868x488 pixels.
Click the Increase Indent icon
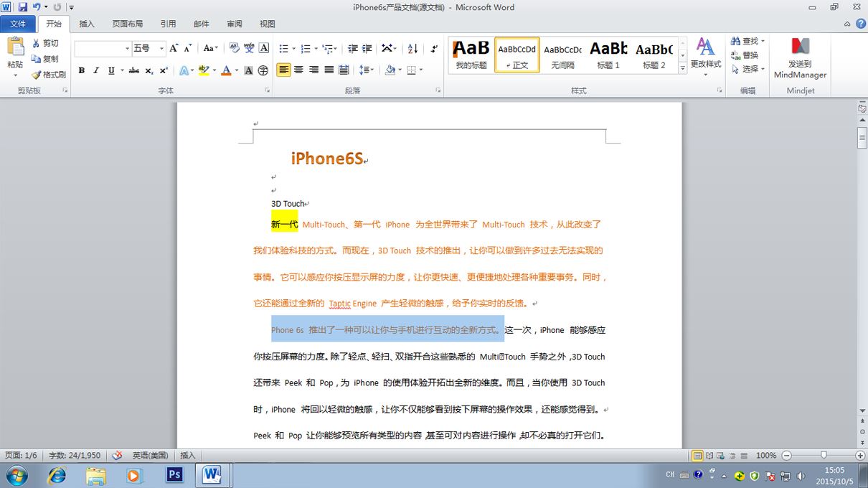coord(367,49)
